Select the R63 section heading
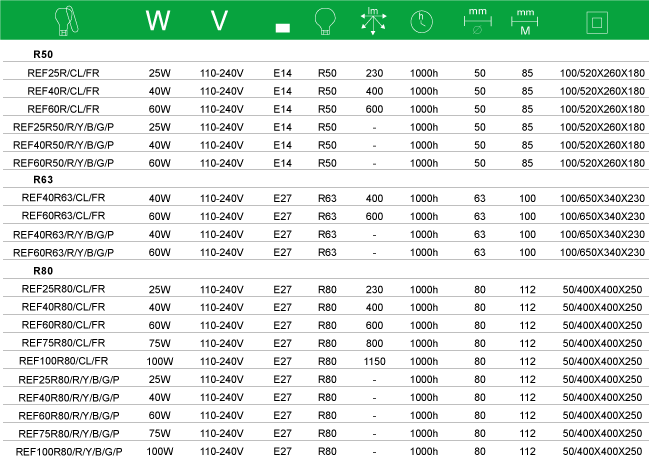 (43, 180)
